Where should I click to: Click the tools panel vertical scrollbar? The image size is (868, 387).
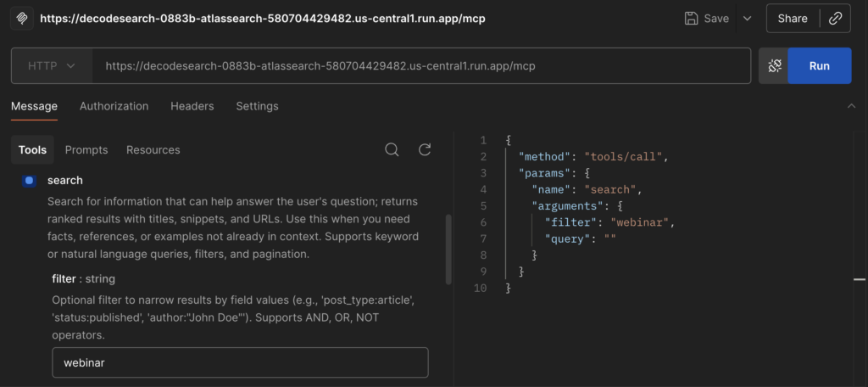pyautogui.click(x=448, y=248)
